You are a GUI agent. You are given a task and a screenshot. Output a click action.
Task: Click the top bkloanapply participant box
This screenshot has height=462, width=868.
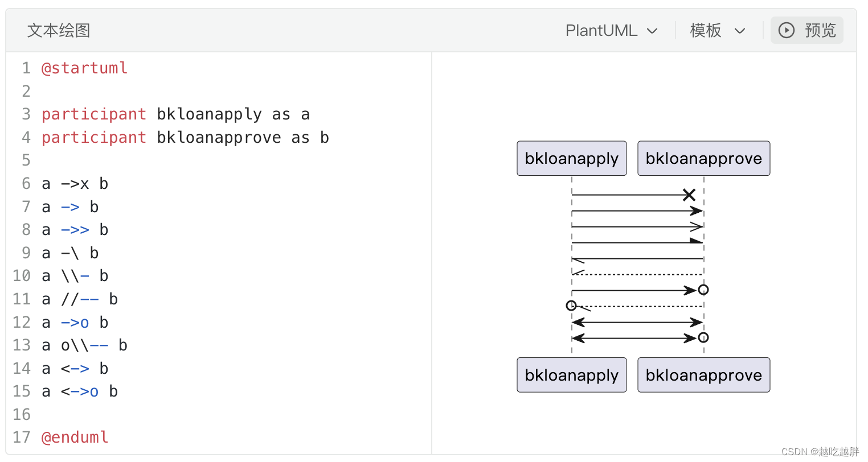point(571,159)
